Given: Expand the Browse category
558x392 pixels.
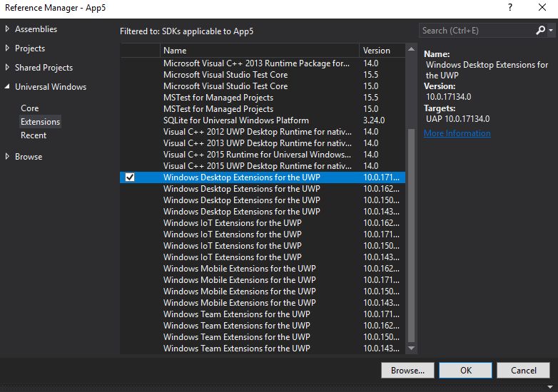Looking at the screenshot, I should coord(7,156).
